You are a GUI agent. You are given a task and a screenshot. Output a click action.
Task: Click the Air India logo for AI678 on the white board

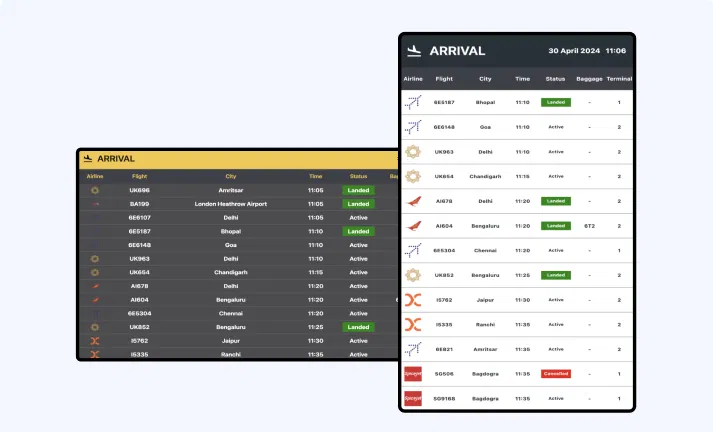pos(412,201)
